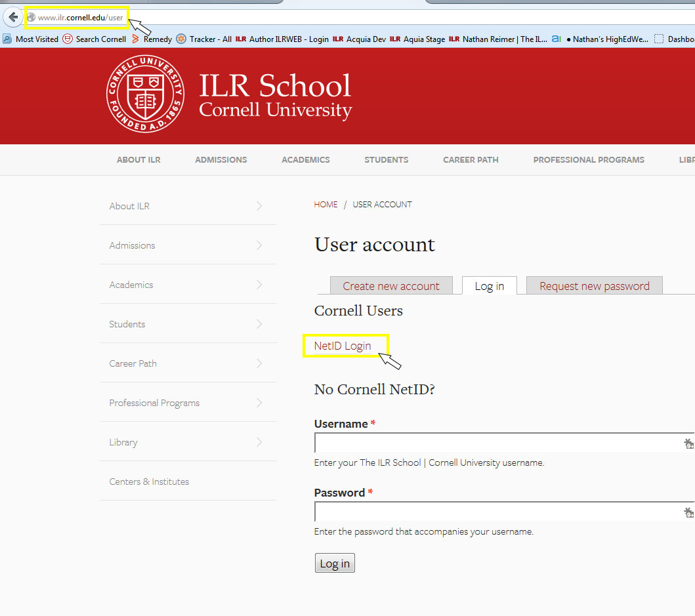Screen dimensions: 695x616
Task: Open the Remedy bookmark
Action: (152, 39)
